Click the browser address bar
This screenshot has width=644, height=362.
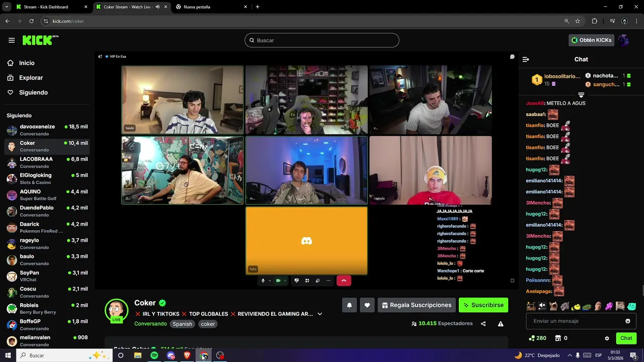[302, 21]
